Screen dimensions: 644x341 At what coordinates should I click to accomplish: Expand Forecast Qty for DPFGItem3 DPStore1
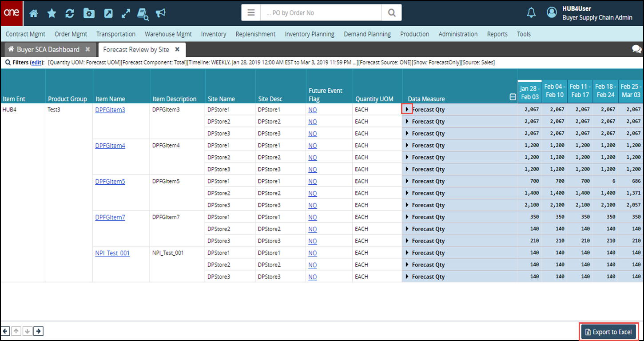(407, 109)
